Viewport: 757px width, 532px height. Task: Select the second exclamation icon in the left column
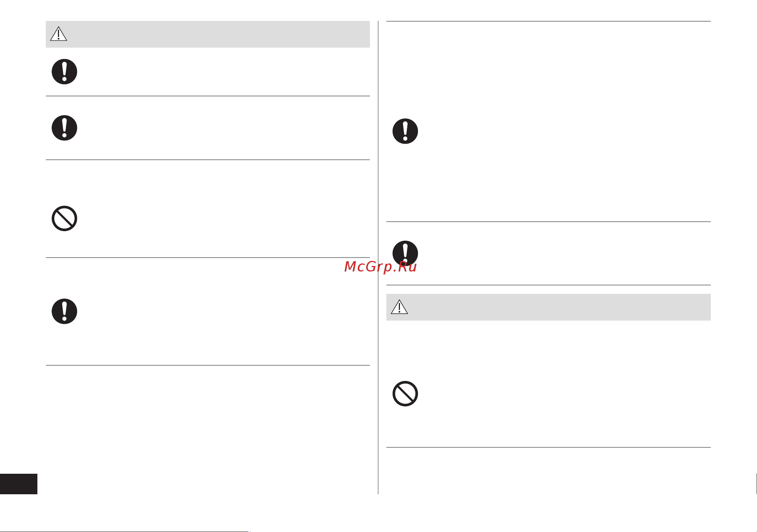pyautogui.click(x=65, y=128)
